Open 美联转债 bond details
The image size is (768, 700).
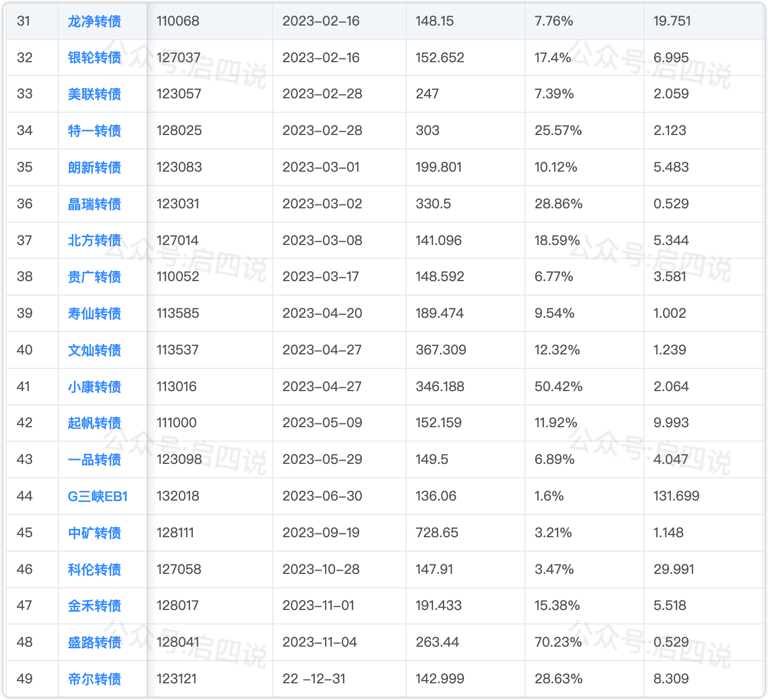[94, 94]
